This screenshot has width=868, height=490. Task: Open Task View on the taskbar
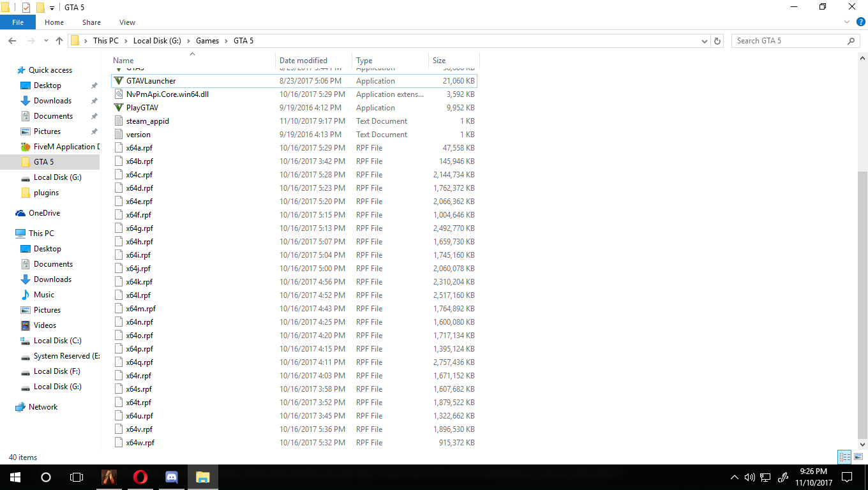click(x=77, y=477)
